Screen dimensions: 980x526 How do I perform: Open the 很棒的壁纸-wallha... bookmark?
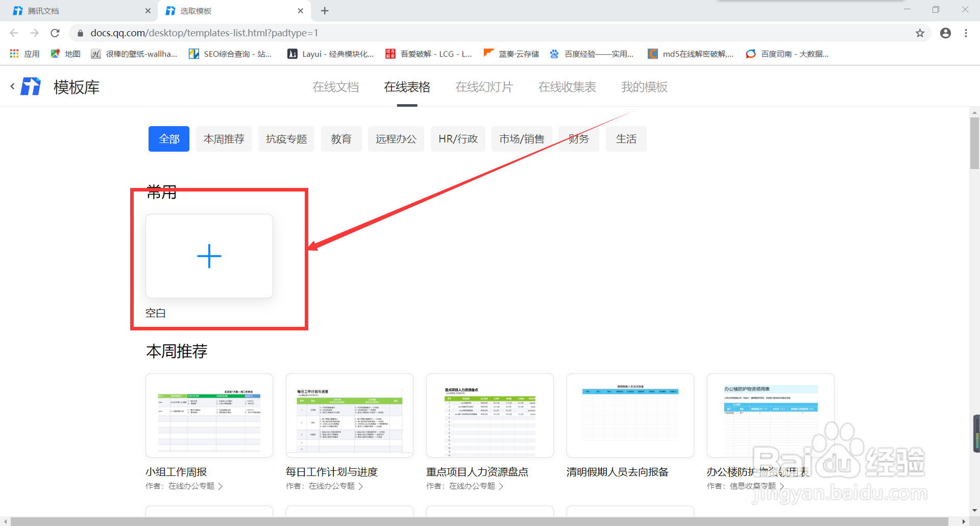(134, 54)
